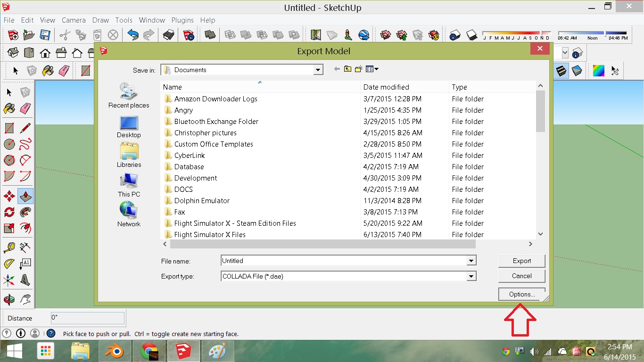Switch to Top view
644x362 pixels.
(x=29, y=52)
